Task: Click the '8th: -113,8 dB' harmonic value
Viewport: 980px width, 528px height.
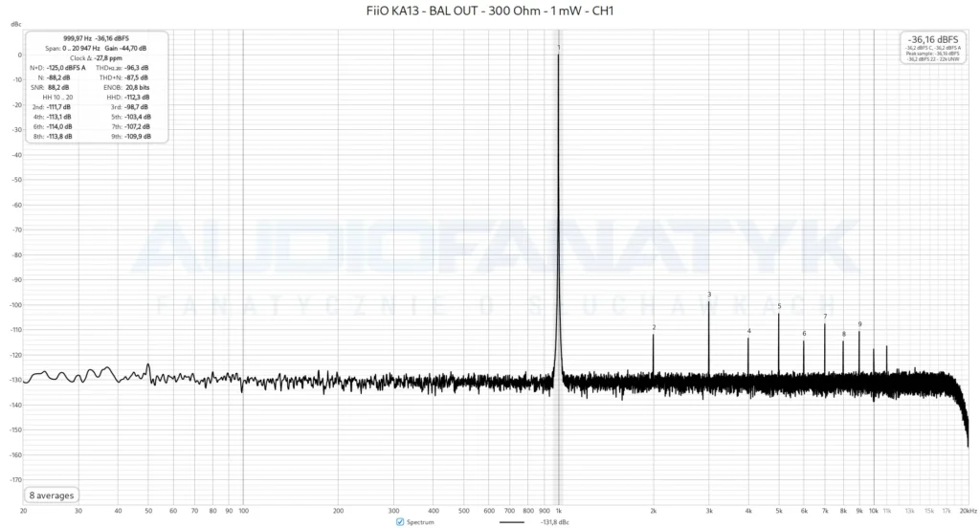Action: [53, 136]
